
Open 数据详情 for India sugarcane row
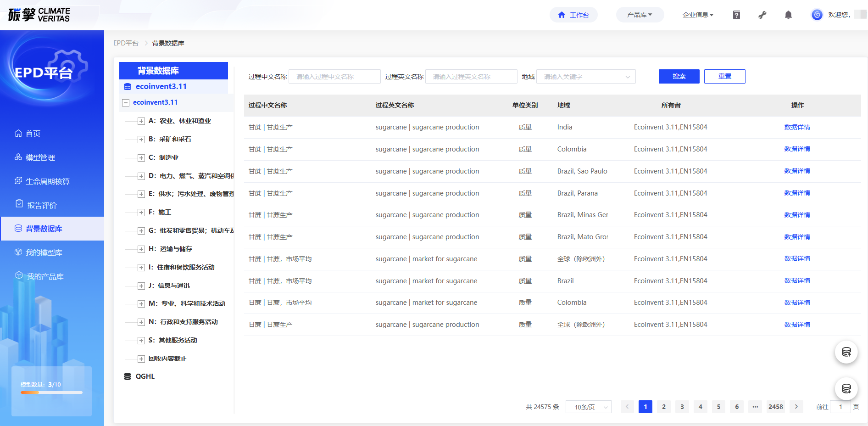tap(797, 128)
